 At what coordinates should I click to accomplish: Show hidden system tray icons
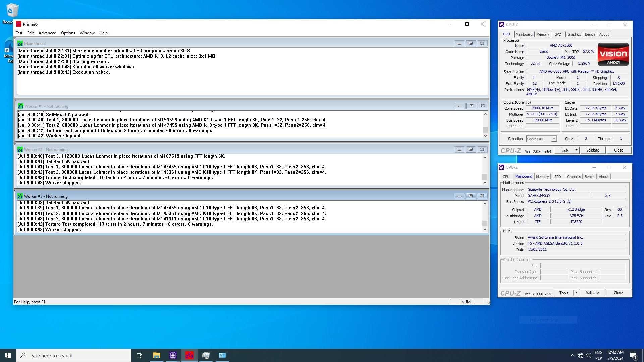point(572,355)
